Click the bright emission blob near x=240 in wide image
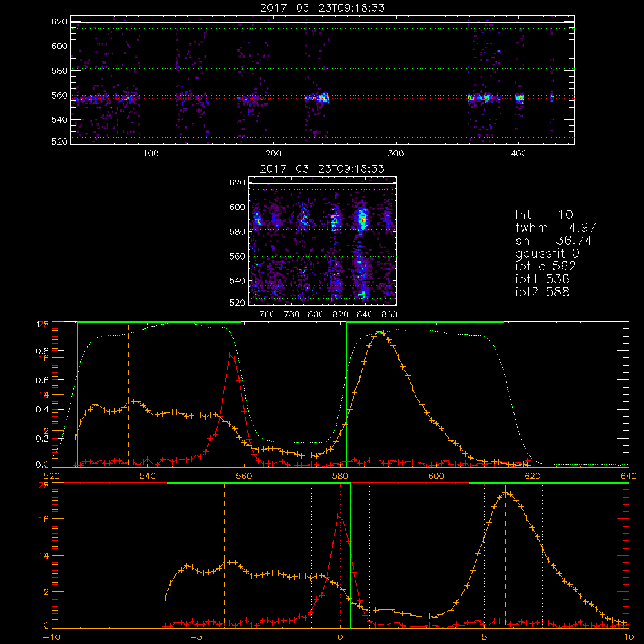This screenshot has width=644, height=644. point(323,98)
